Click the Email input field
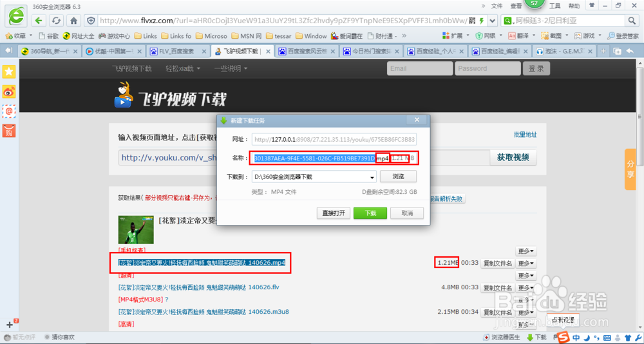644x344 pixels. (x=419, y=69)
